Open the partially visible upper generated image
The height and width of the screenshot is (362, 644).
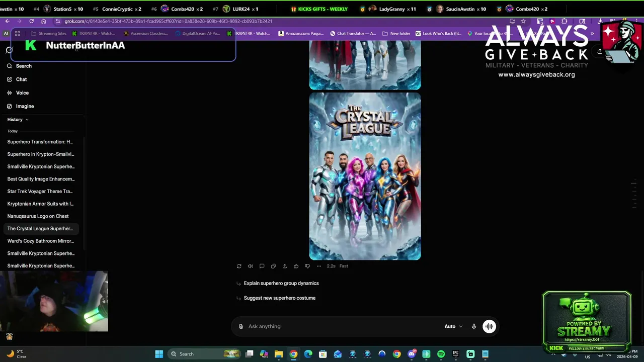point(365,65)
